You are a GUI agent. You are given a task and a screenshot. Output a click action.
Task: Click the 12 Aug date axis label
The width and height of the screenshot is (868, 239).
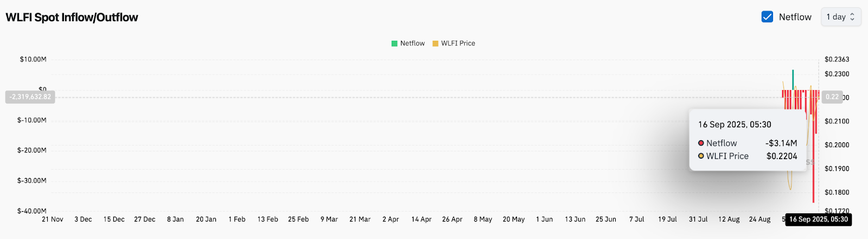729,219
